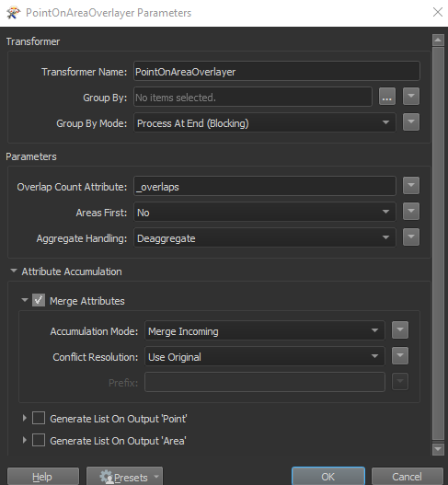Open the arrow menu next to Overlap Count Attribute
The width and height of the screenshot is (448, 485).
click(411, 186)
